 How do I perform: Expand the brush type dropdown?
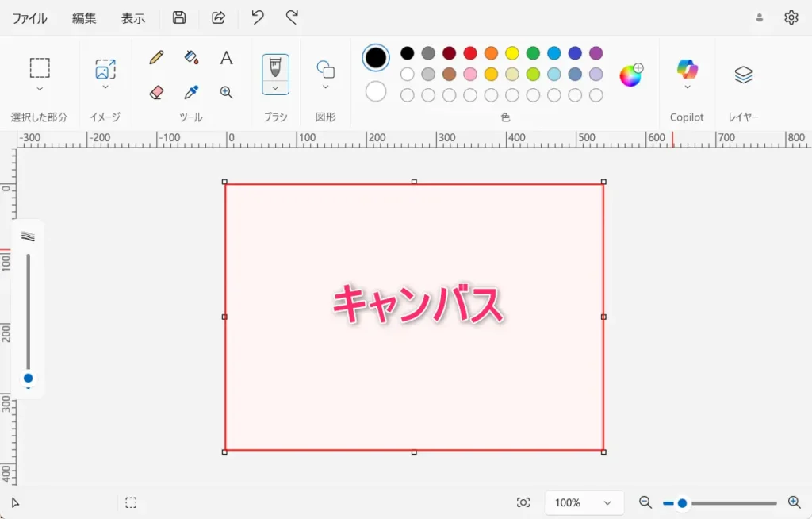click(275, 88)
